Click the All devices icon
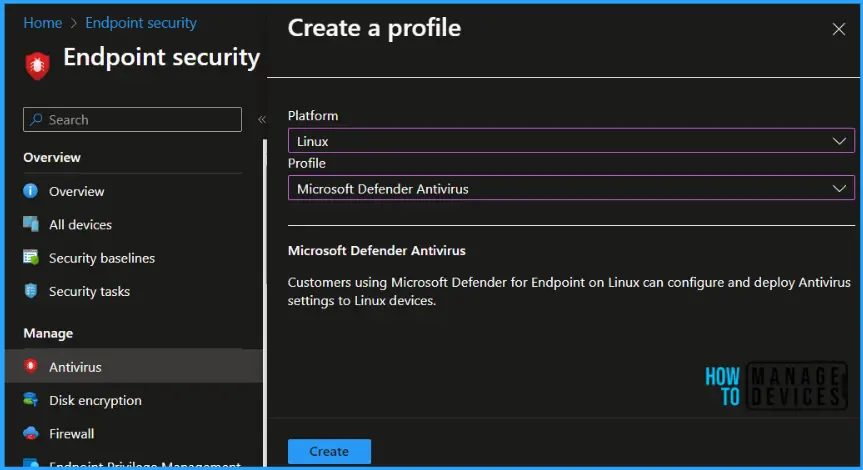863x470 pixels. pyautogui.click(x=31, y=224)
